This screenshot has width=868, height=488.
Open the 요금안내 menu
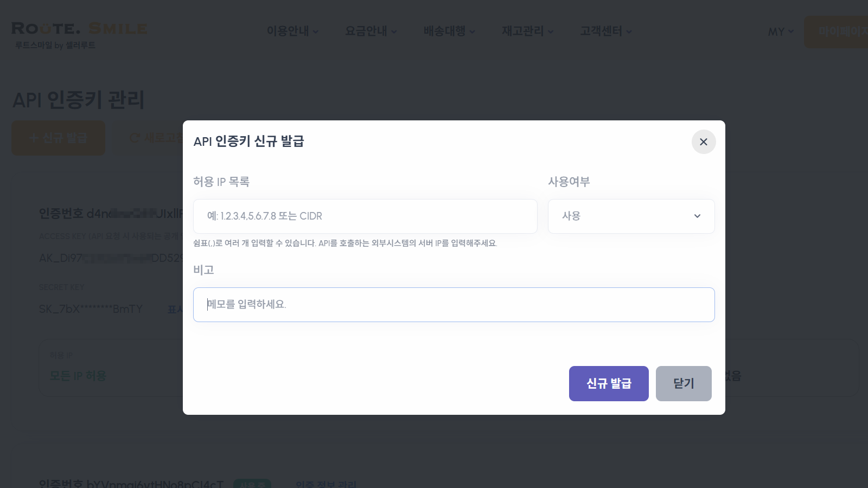[371, 31]
